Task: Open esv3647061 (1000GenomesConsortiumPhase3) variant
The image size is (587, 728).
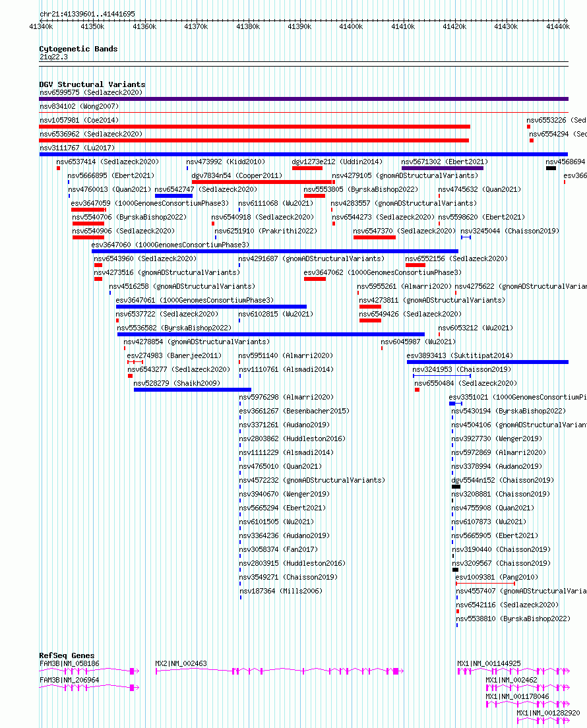Action: pos(195,301)
